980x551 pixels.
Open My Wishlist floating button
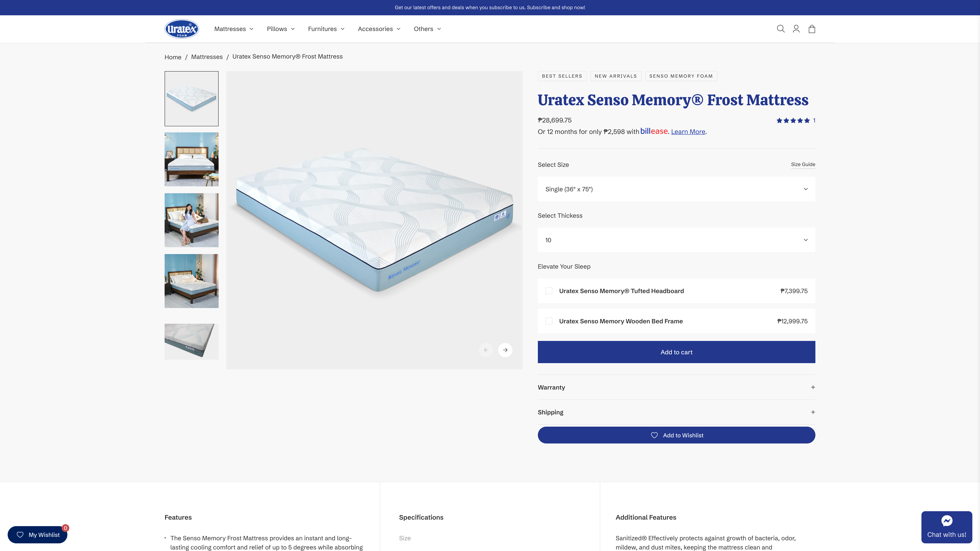pos(37,535)
